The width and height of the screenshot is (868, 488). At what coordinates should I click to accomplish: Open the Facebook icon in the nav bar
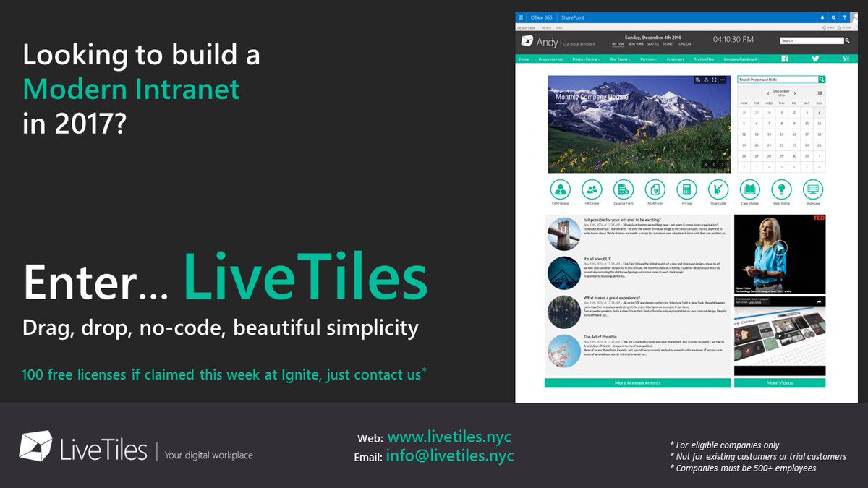[784, 59]
